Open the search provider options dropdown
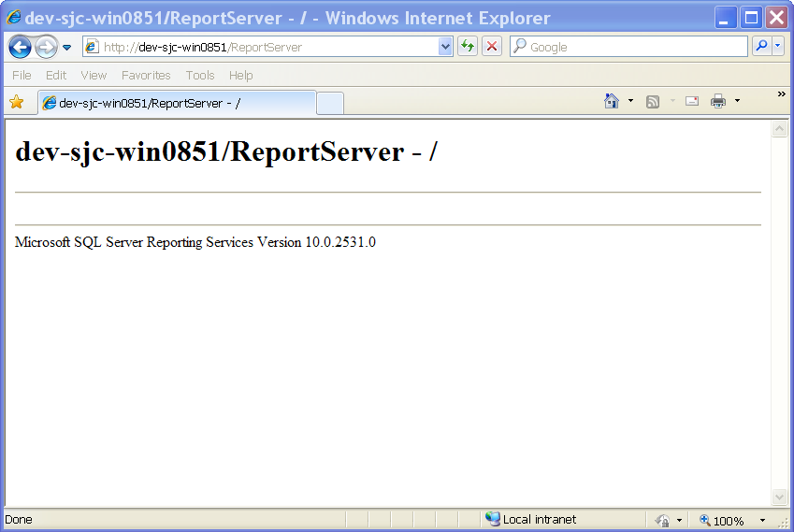 [x=778, y=47]
